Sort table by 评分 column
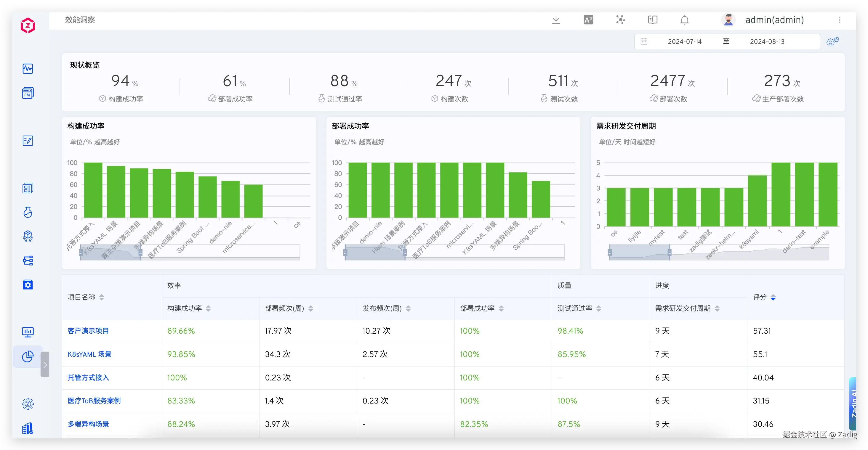This screenshot has width=868, height=450. click(773, 298)
